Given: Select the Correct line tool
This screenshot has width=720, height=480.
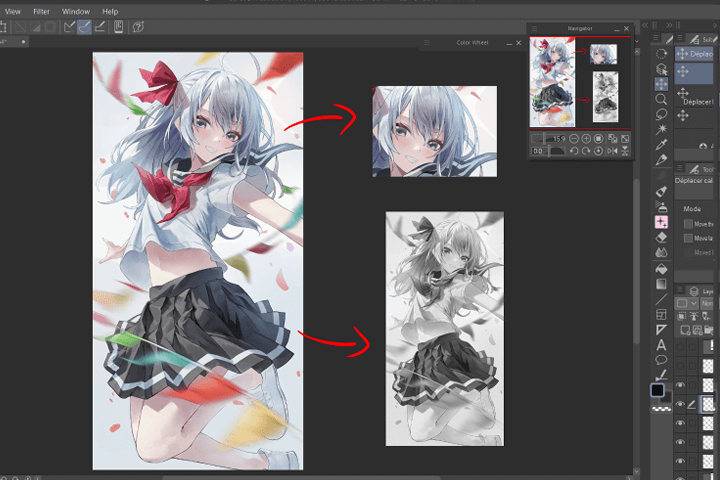Looking at the screenshot, I should 661,375.
